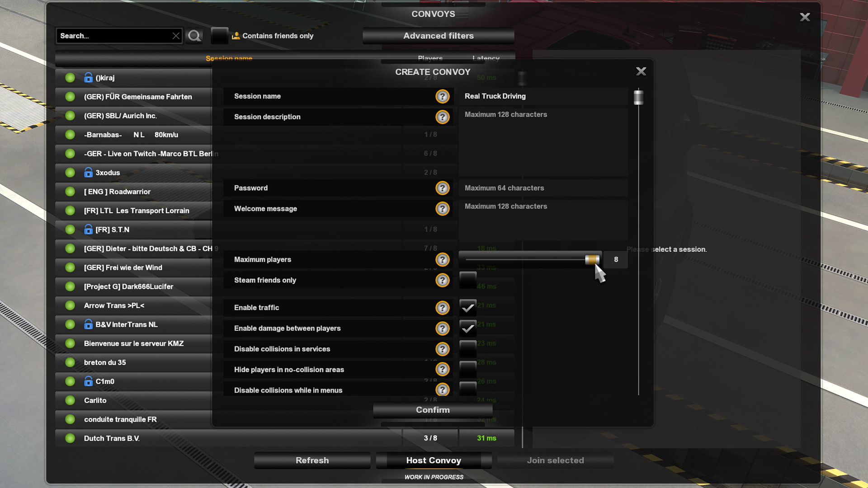Screen dimensions: 868x488
Task: Click the Maximum players slider handle
Action: point(592,259)
